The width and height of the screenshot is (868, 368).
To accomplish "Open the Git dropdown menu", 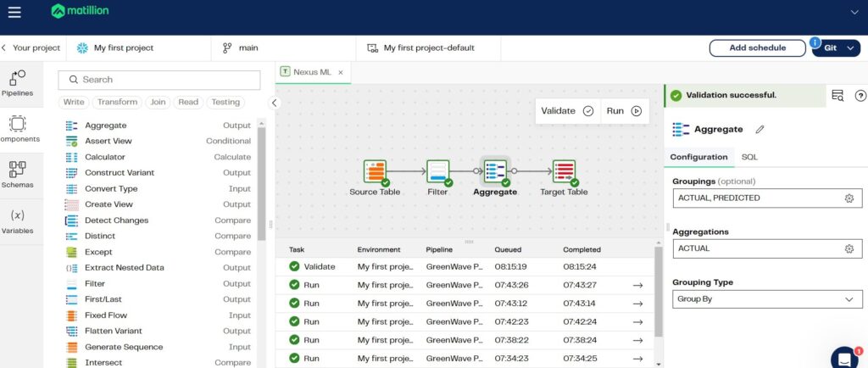I will (x=836, y=48).
